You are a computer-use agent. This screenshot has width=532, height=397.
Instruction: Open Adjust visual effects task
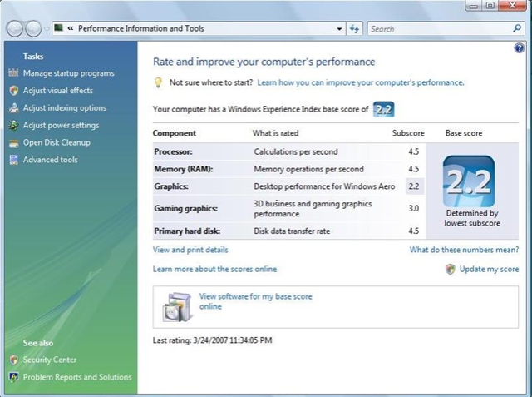click(58, 91)
